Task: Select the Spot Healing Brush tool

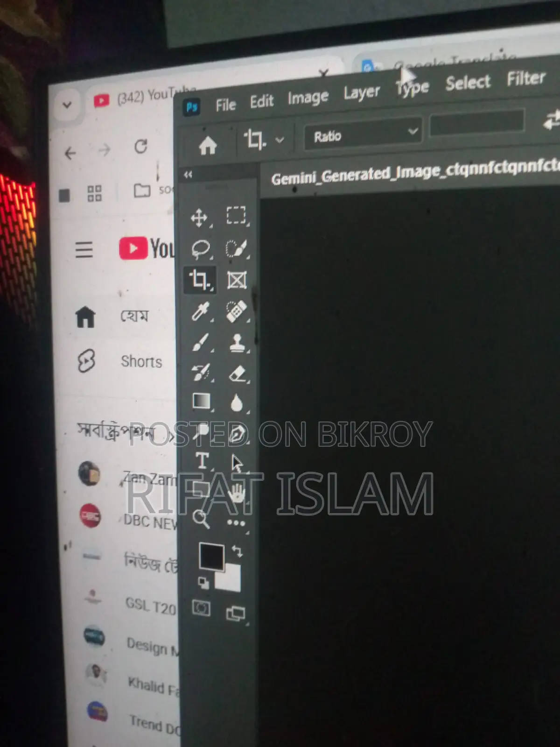Action: tap(237, 311)
